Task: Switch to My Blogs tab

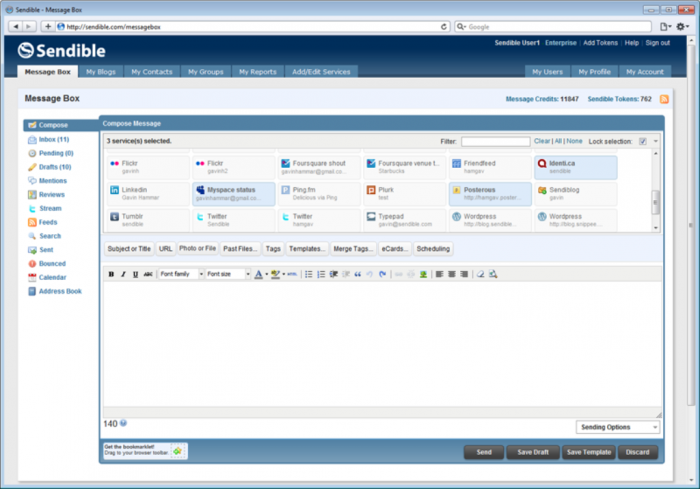Action: click(101, 71)
